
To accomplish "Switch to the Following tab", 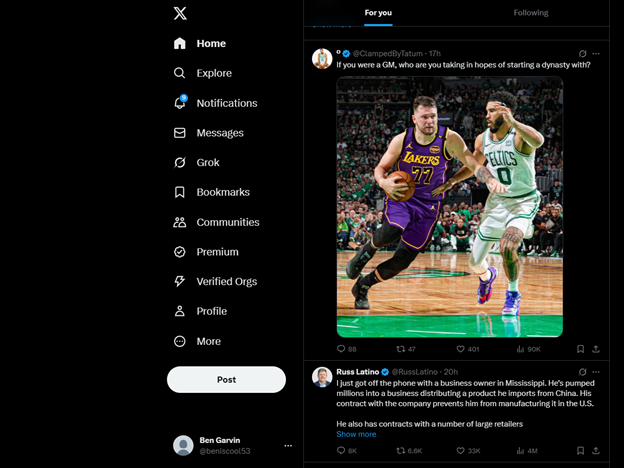I will (531, 13).
